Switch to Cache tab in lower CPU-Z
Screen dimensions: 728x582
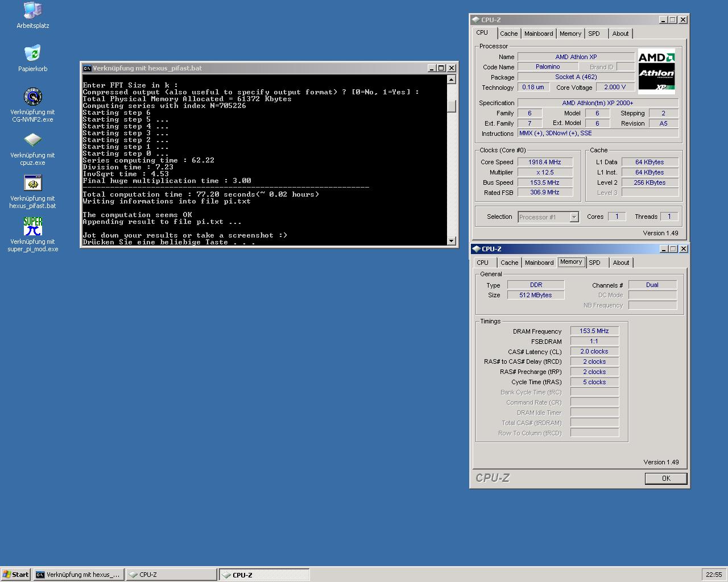(510, 263)
